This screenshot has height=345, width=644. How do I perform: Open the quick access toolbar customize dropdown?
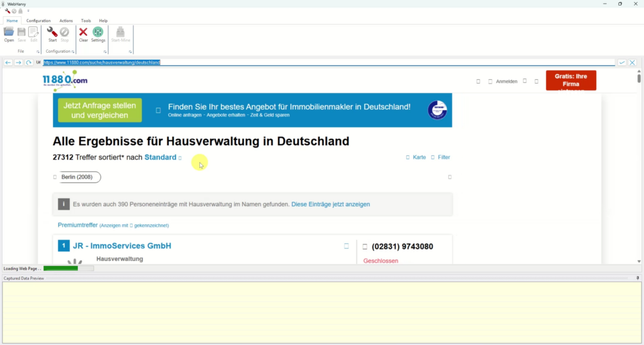tap(28, 11)
